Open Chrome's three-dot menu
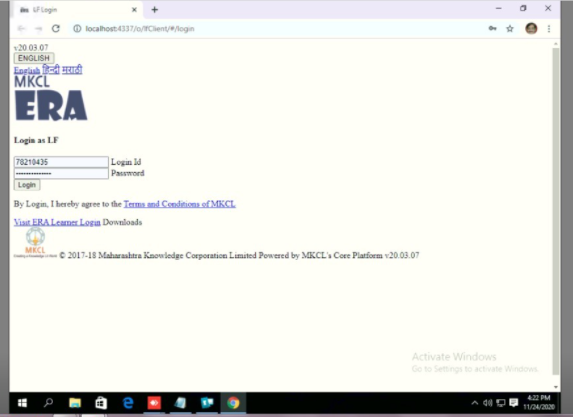Image resolution: width=573 pixels, height=417 pixels. coord(549,29)
